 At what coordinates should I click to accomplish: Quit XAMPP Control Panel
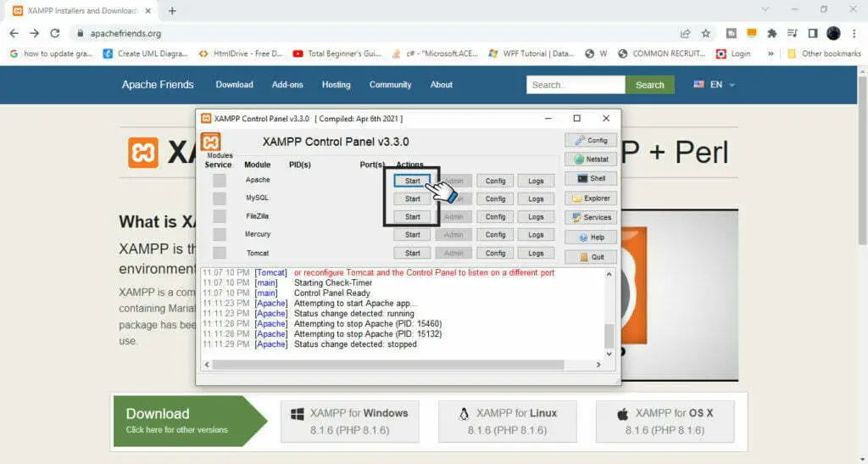pyautogui.click(x=591, y=257)
